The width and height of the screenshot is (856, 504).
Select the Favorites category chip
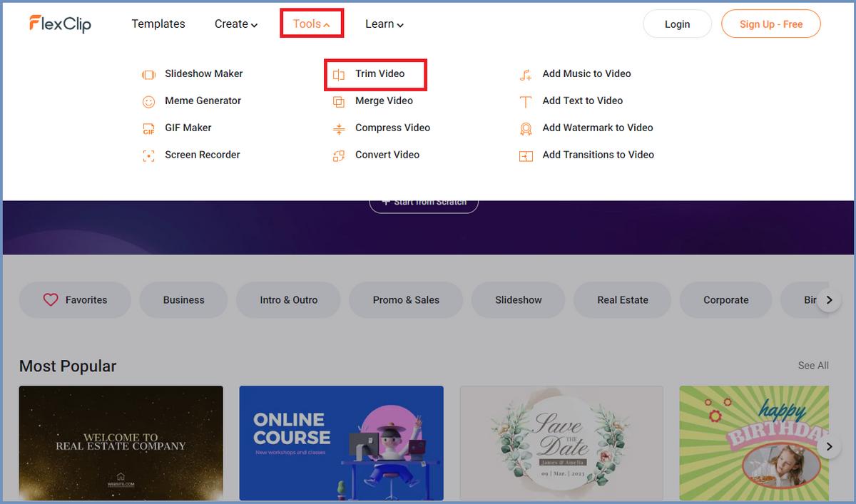(x=75, y=300)
